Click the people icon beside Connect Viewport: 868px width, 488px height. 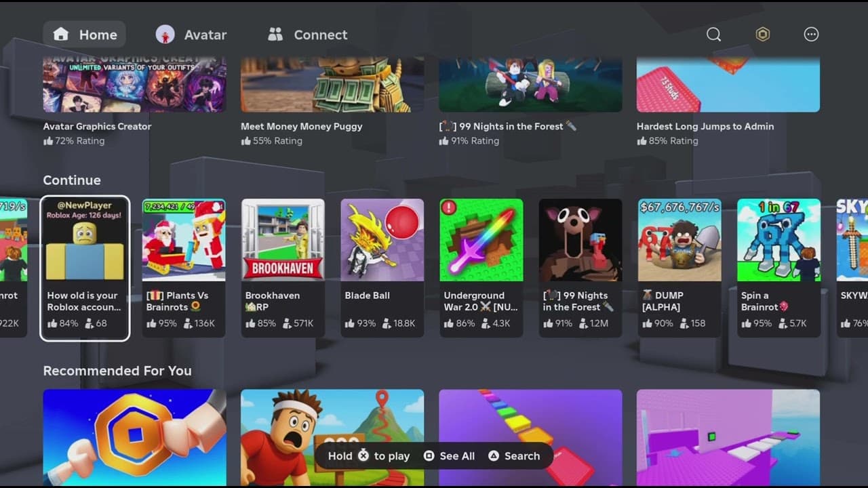(275, 35)
